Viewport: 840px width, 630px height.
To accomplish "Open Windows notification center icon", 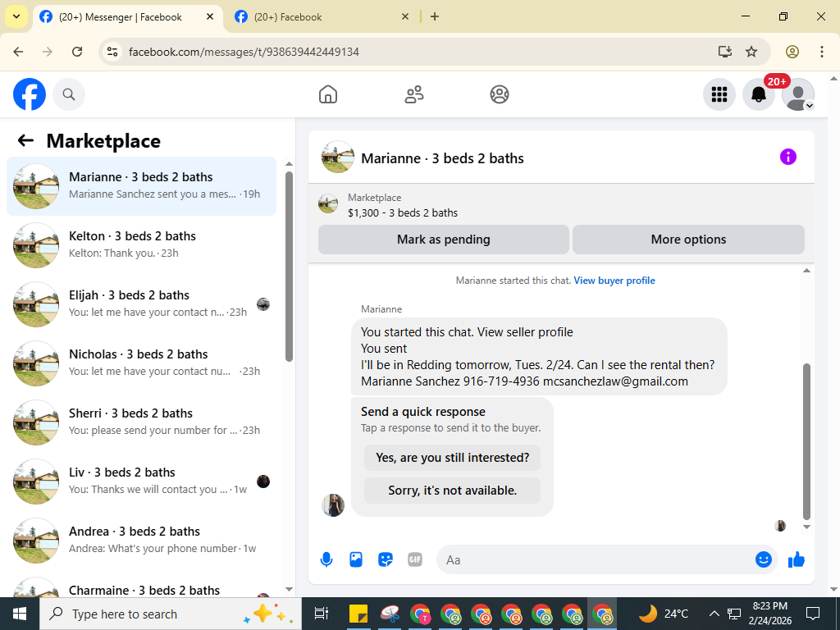I will [813, 614].
